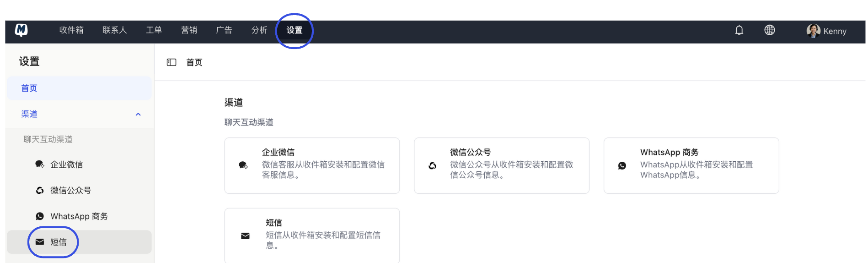Viewport: 868px width, 263px height.
Task: Toggle the sidebar panel icon
Action: [x=171, y=62]
